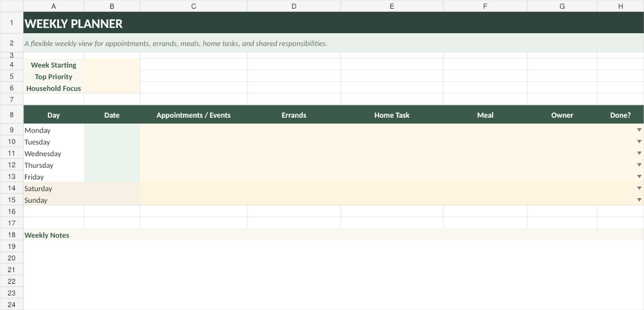The image size is (644, 310).
Task: Select the 'Tuesday' cell
Action: coord(54,141)
